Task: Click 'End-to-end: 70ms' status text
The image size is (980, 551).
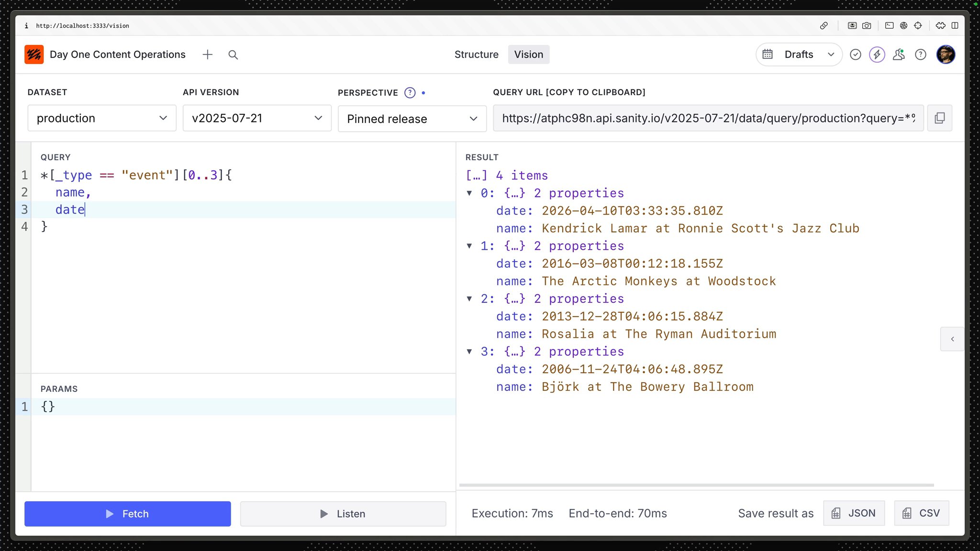Action: [x=618, y=513]
